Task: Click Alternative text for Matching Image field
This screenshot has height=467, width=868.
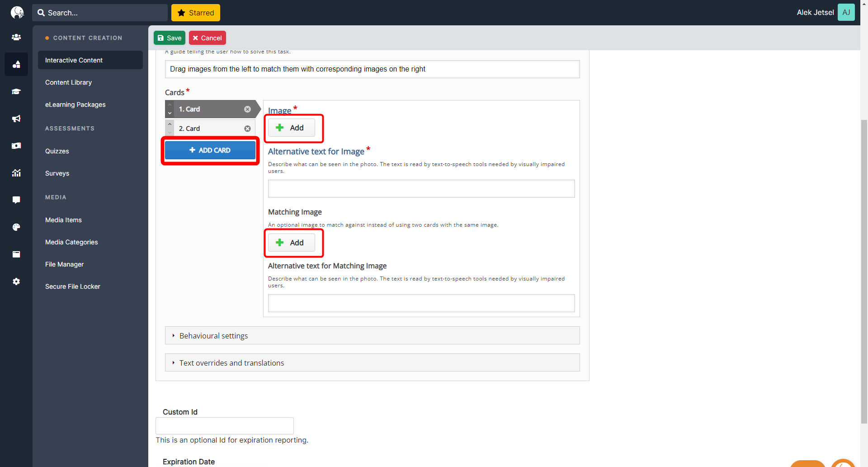Action: [x=421, y=303]
